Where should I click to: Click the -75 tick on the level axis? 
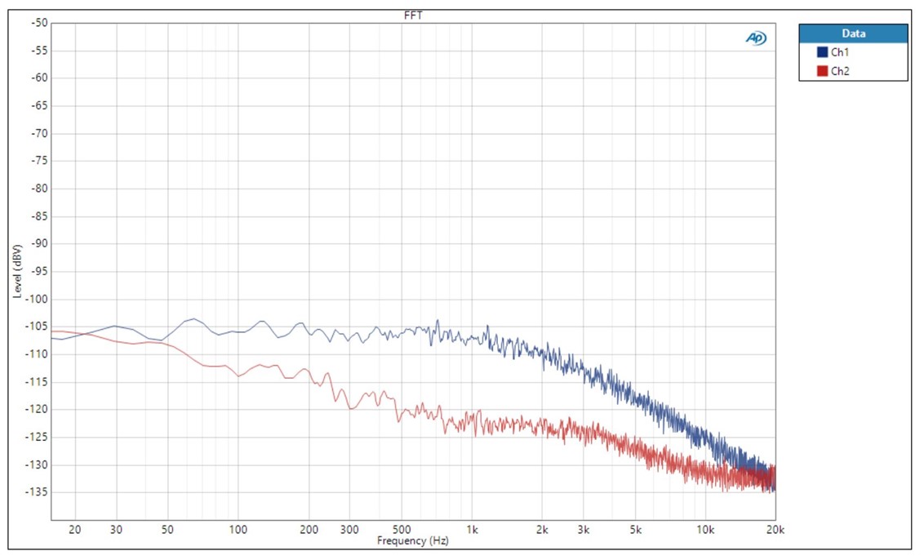(38, 161)
